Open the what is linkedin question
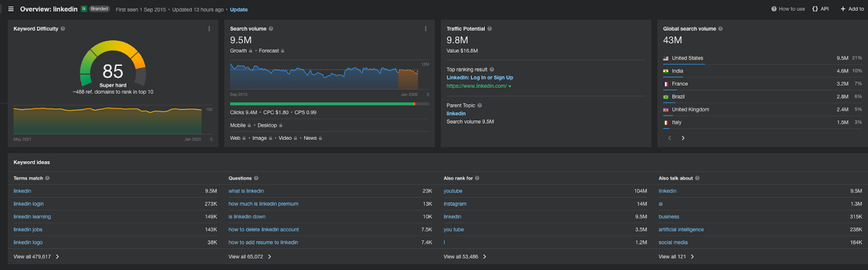The image size is (868, 270). (x=246, y=191)
